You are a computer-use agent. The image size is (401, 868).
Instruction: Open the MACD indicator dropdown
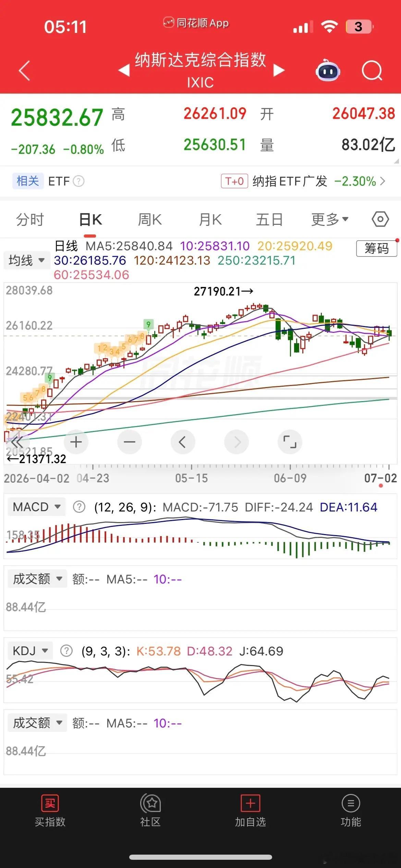[36, 507]
